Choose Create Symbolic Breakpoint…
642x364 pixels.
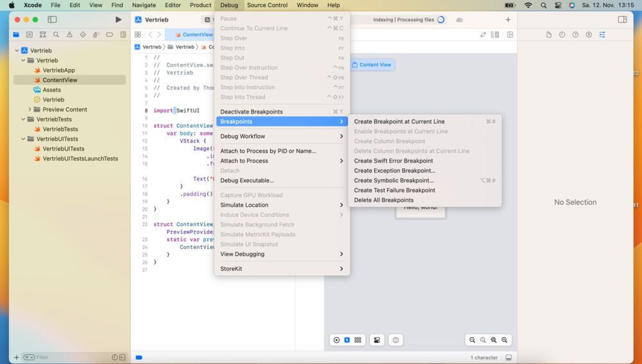point(425,180)
